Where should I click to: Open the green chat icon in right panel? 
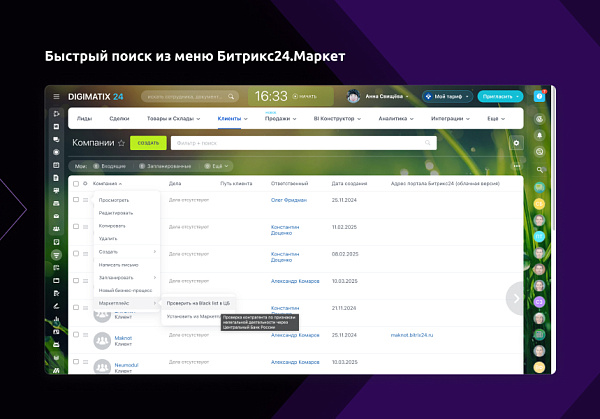pos(539,187)
